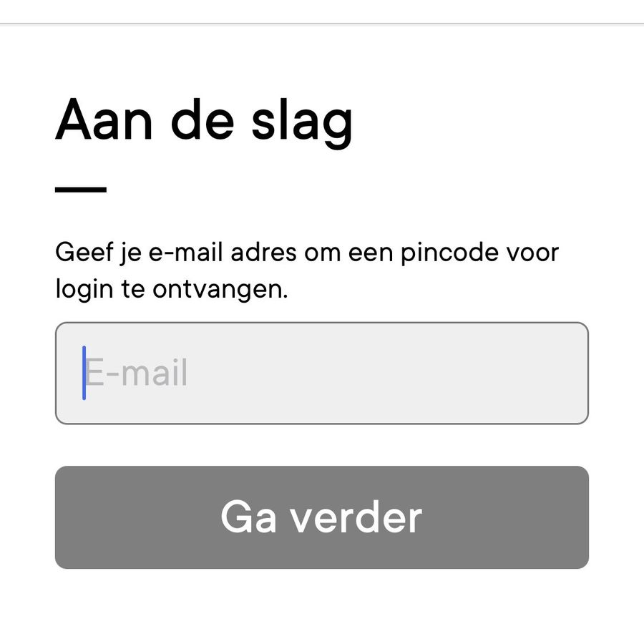Image resolution: width=644 pixels, height=644 pixels.
Task: Click the E-mail input field
Action: click(321, 373)
